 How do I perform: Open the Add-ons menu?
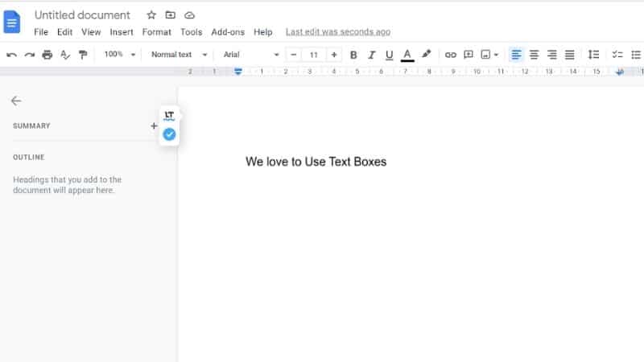coord(228,32)
